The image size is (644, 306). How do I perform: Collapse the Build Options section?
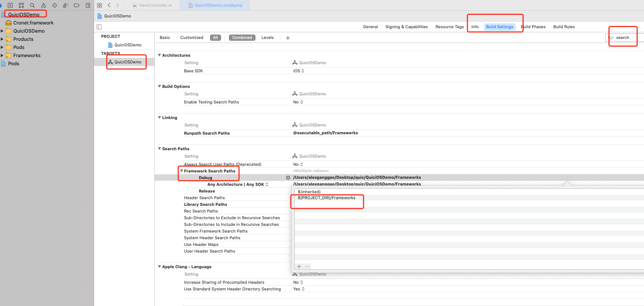click(x=160, y=86)
